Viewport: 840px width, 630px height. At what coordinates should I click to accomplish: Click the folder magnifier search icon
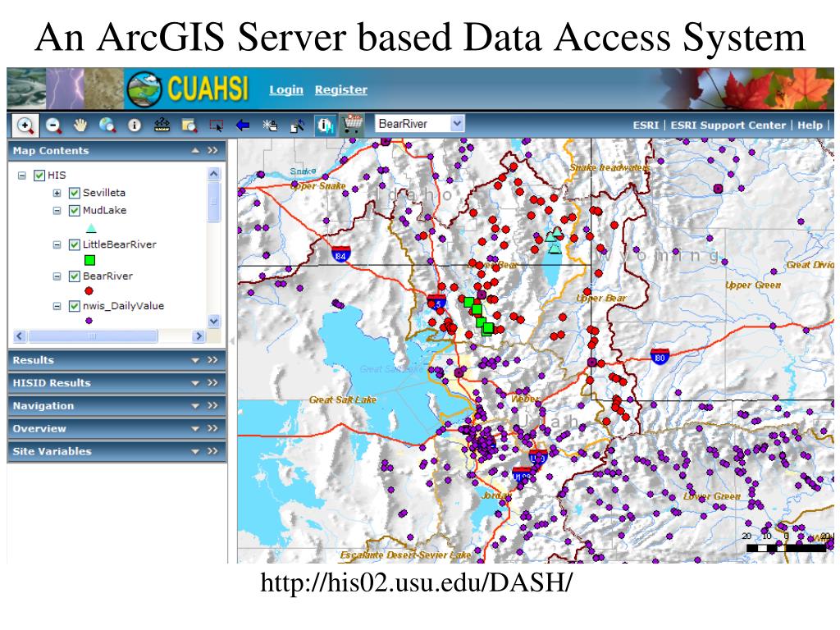[189, 126]
